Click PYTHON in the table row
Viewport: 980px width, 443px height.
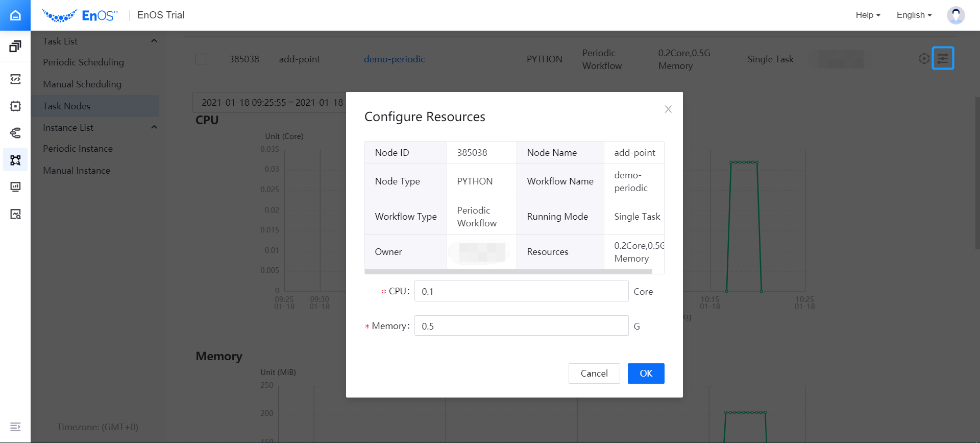pos(544,59)
